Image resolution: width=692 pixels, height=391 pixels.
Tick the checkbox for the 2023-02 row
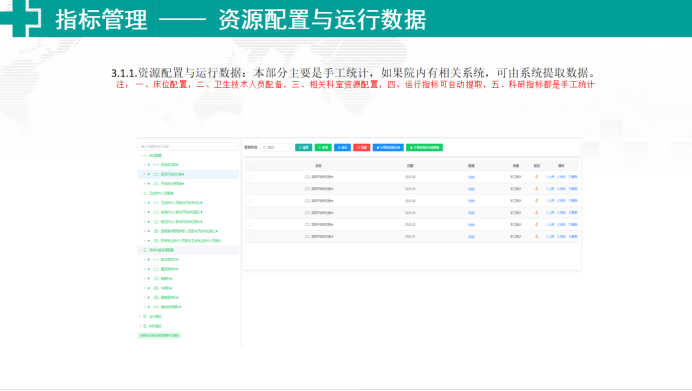pos(251,225)
